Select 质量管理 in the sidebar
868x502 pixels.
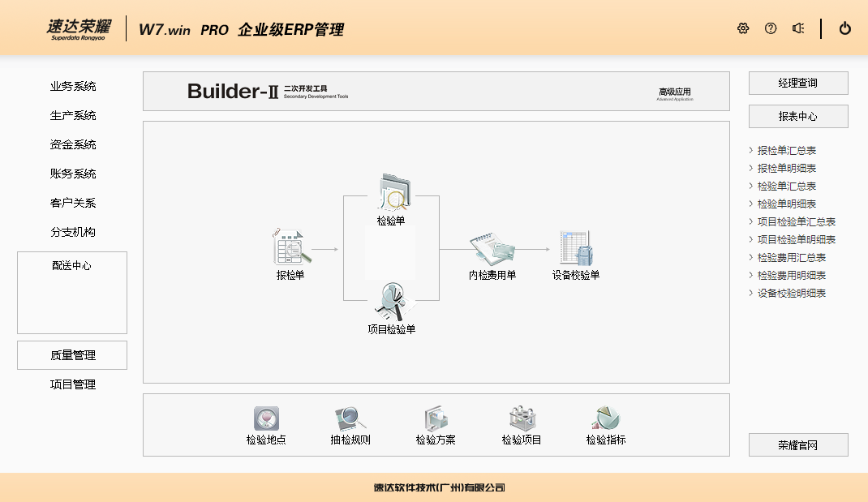[x=73, y=355]
